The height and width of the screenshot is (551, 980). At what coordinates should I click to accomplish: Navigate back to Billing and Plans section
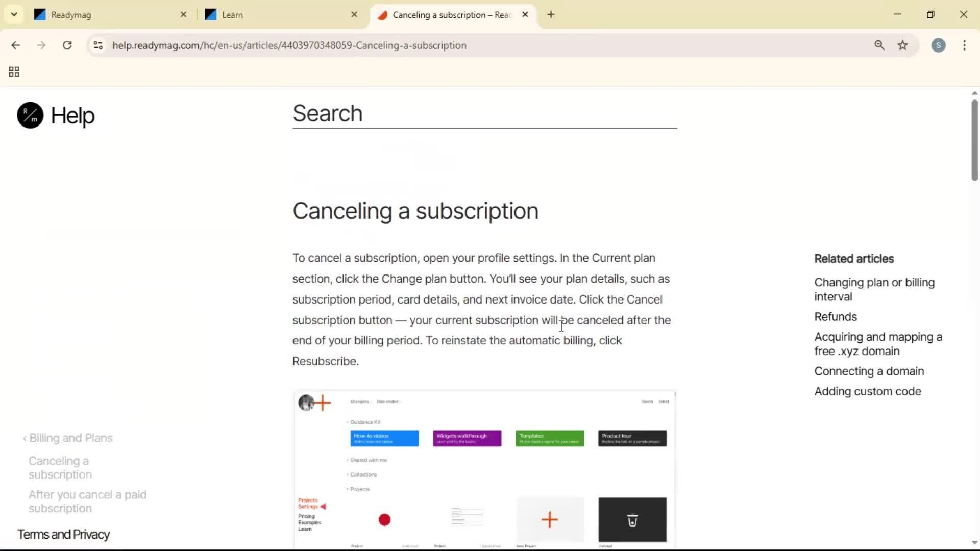coord(70,438)
